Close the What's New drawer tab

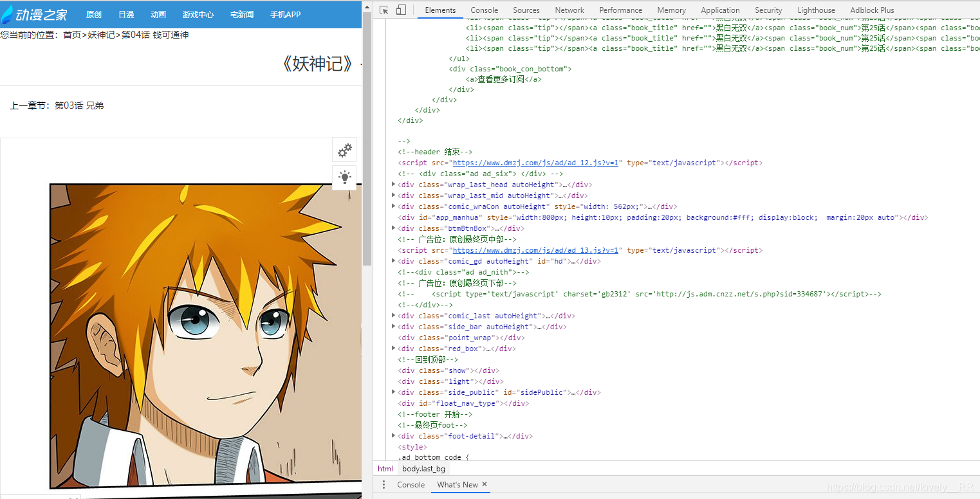coord(485,484)
